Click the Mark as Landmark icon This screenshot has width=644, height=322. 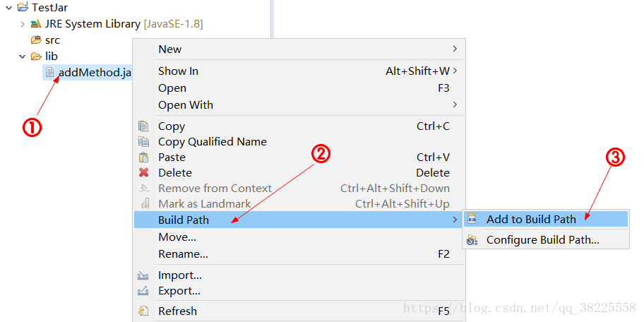144,203
